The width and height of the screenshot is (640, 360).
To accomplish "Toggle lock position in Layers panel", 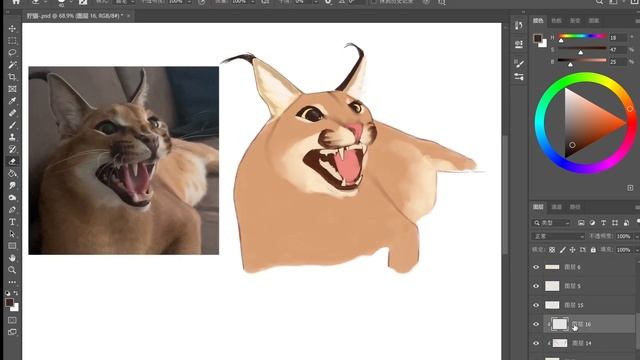I will point(572,250).
